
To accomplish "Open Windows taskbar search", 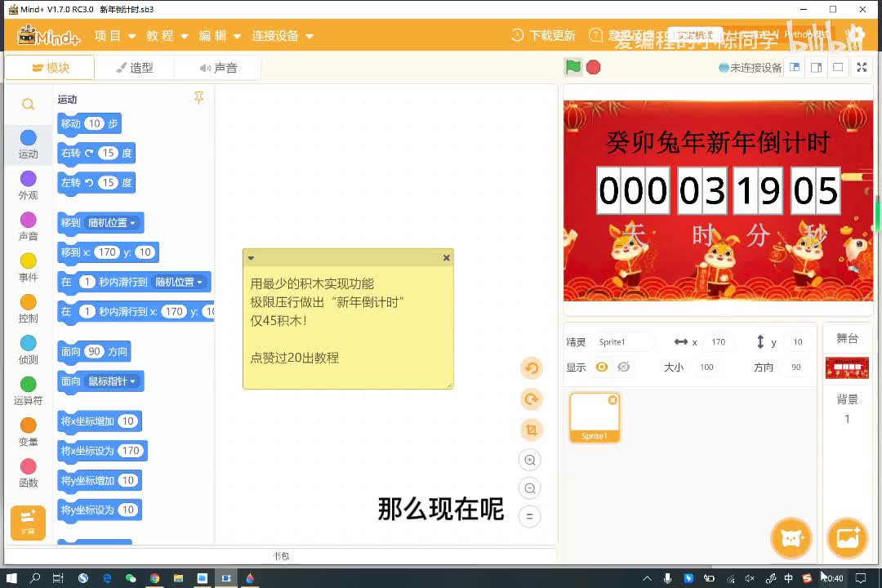I will coord(35,578).
